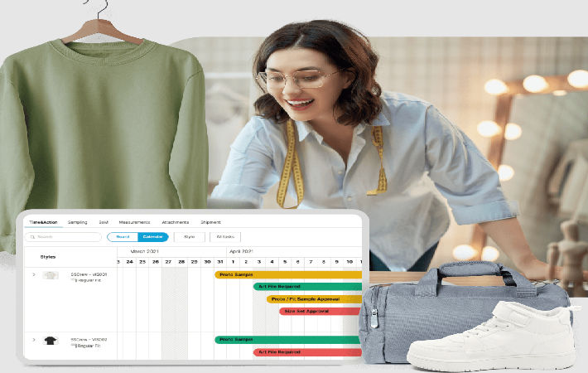Click the date 7 column header
The width and height of the screenshot is (588, 373).
pos(311,262)
